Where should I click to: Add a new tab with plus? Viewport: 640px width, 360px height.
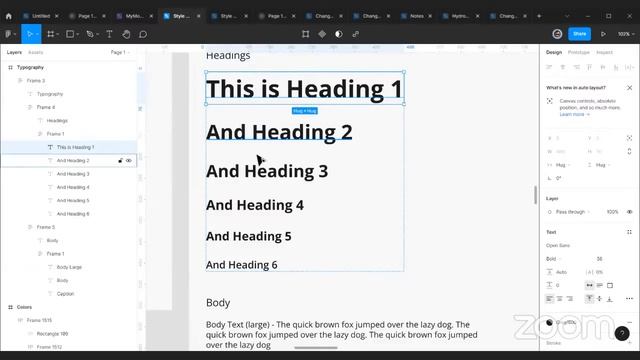click(x=539, y=16)
